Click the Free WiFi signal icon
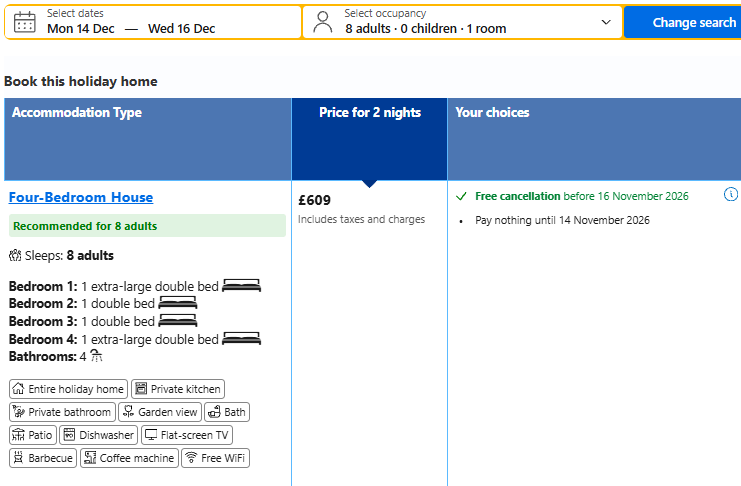Screen dimensions: 741x486 tap(191, 458)
